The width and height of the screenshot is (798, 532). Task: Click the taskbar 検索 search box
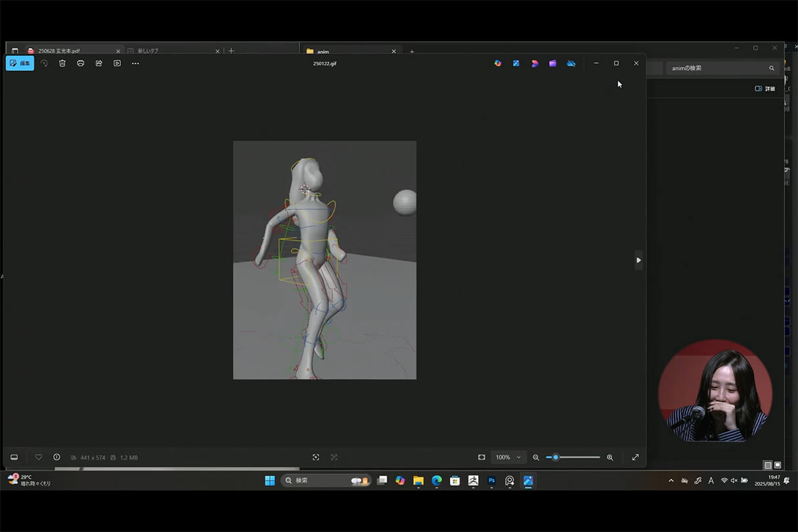point(325,481)
